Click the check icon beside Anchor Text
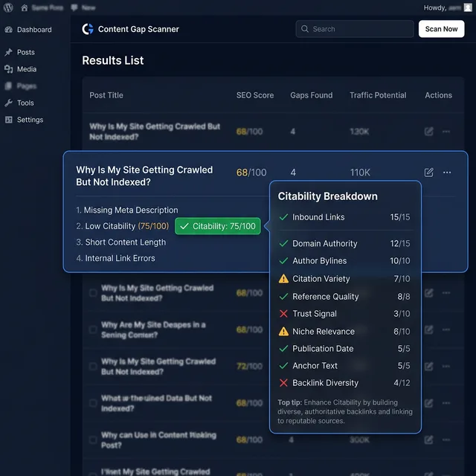 tap(283, 365)
